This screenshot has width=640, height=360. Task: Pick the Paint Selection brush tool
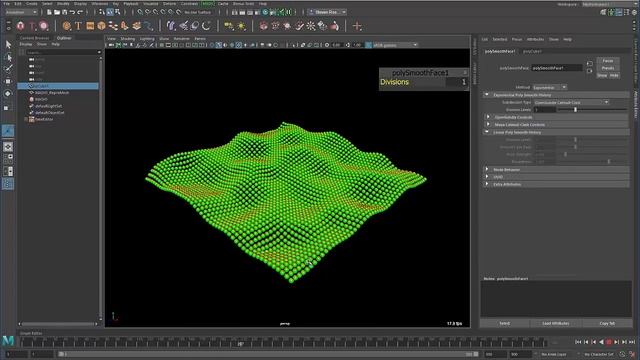point(8,69)
